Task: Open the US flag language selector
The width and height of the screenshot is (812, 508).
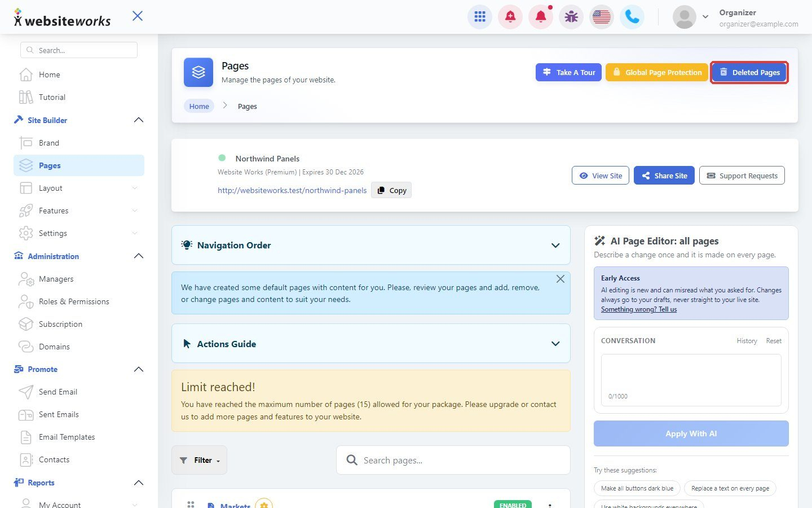Action: 602,17
